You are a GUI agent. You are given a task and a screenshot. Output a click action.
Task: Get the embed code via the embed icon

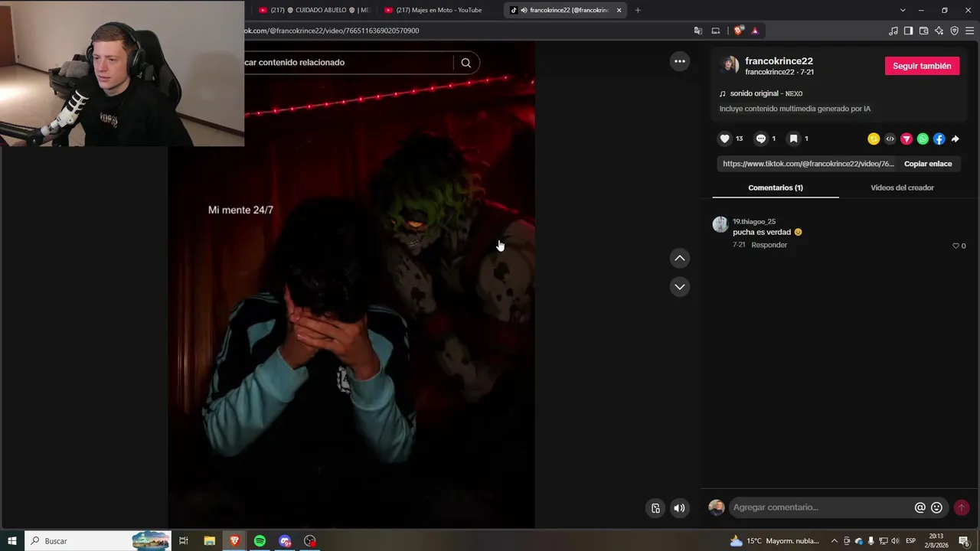click(x=890, y=139)
